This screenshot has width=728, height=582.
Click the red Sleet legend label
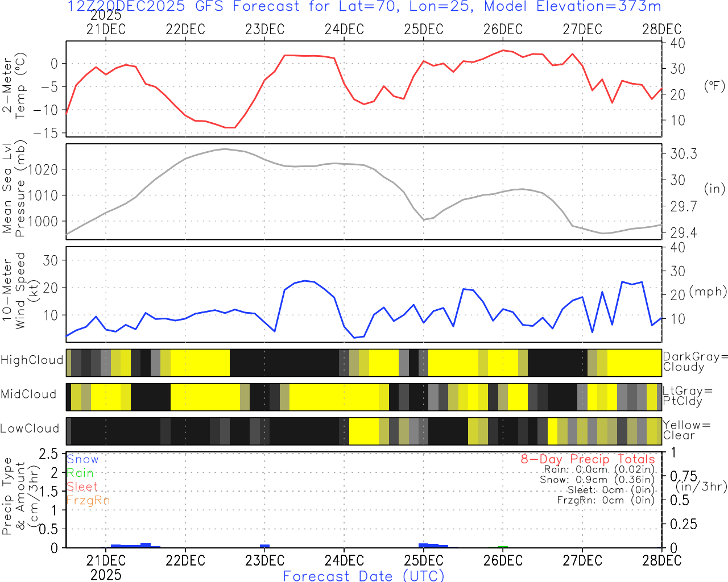click(x=82, y=487)
